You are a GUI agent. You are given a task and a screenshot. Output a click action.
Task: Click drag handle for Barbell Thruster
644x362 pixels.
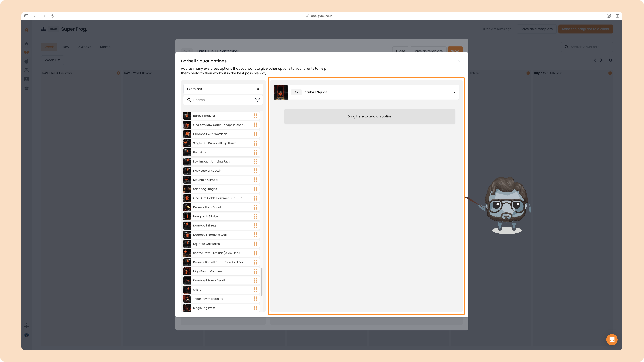[x=255, y=116]
